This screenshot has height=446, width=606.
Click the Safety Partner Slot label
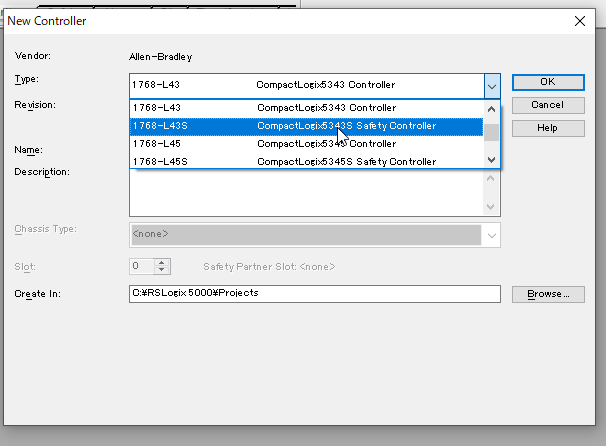tap(269, 267)
